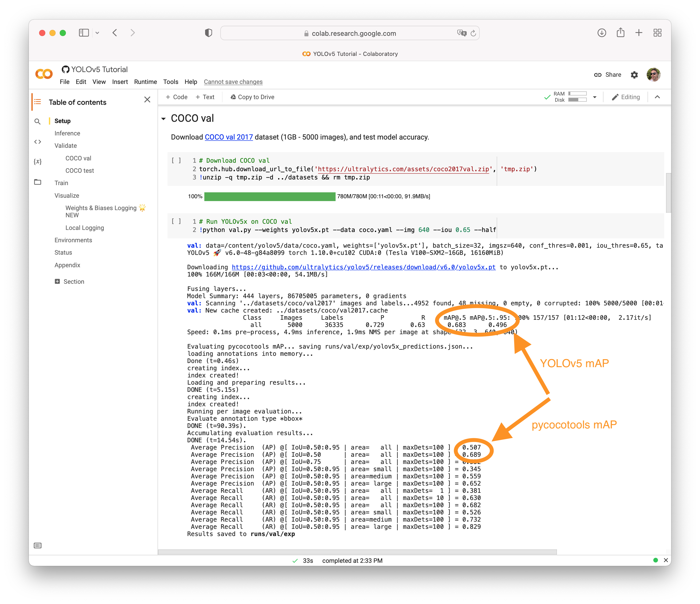The image size is (700, 604).
Task: Open the code snippets icon in sidebar
Action: pos(38,142)
